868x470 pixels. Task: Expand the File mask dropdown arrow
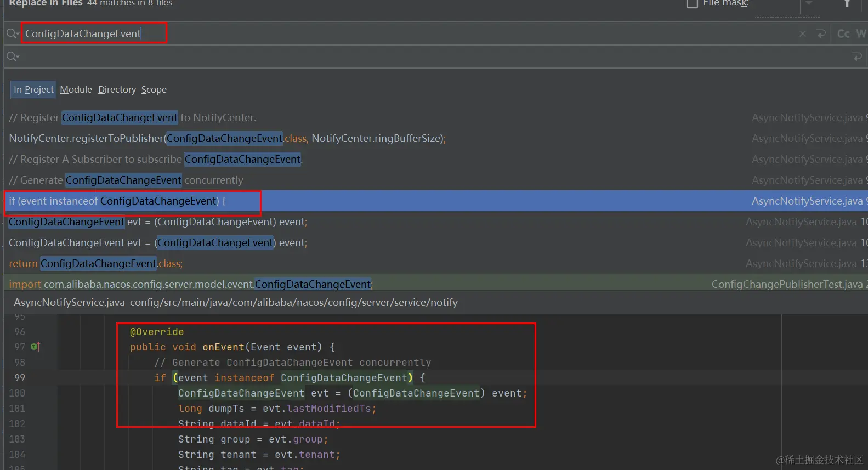coord(809,3)
